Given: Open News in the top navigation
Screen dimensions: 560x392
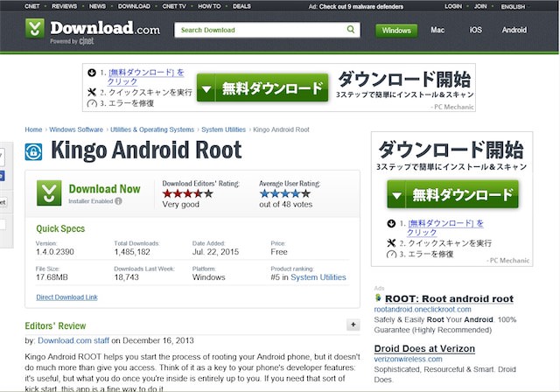Looking at the screenshot, I should click(97, 6).
